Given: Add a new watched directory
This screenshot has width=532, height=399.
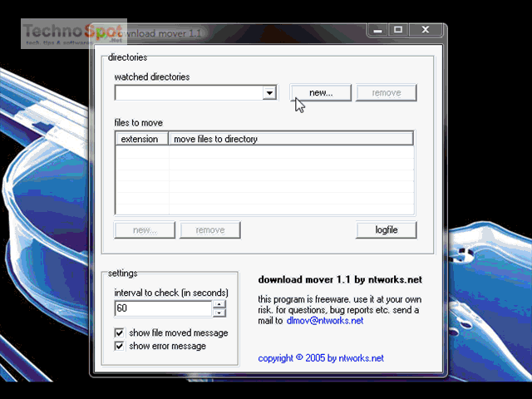Looking at the screenshot, I should tap(321, 92).
